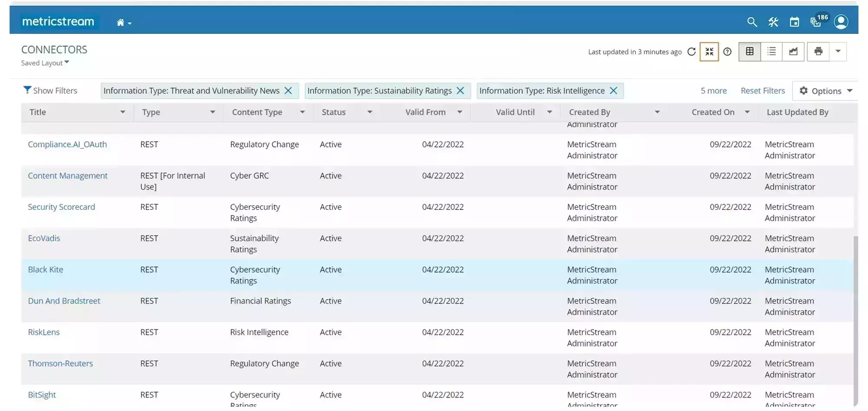The image size is (868, 411).
Task: Refresh the connectors list
Action: pyautogui.click(x=691, y=52)
